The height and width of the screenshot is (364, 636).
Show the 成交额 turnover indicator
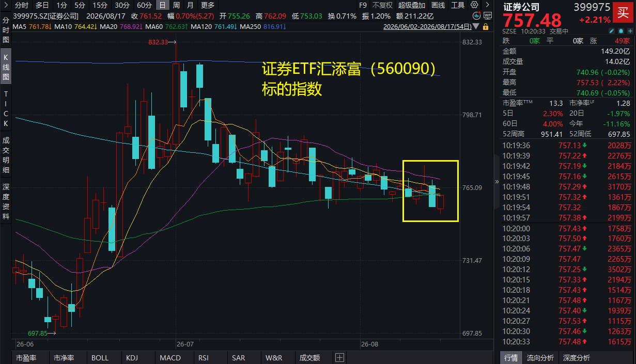click(x=309, y=357)
